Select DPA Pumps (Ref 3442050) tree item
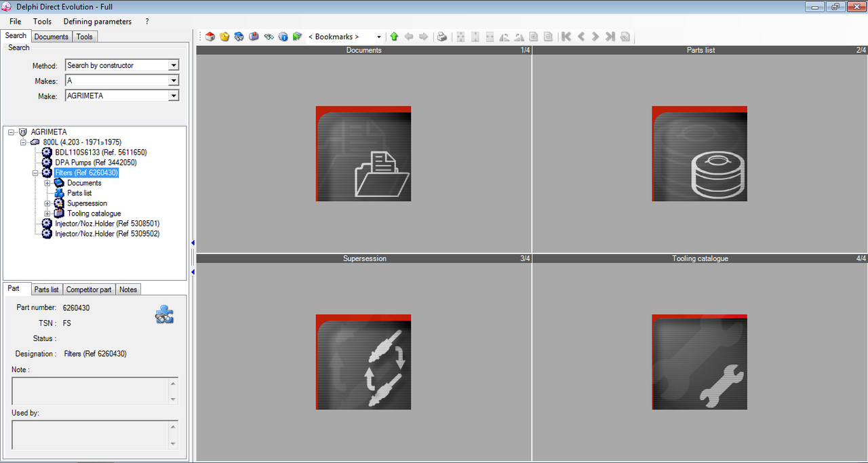 tap(96, 163)
